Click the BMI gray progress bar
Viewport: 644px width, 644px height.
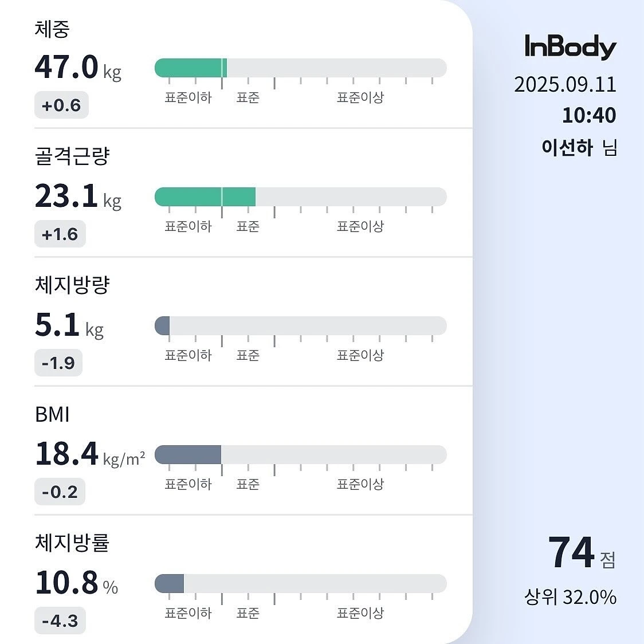[300, 455]
